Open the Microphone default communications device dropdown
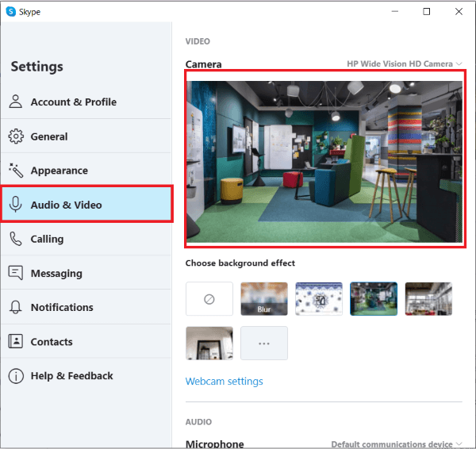This screenshot has width=476, height=449. pos(397,443)
